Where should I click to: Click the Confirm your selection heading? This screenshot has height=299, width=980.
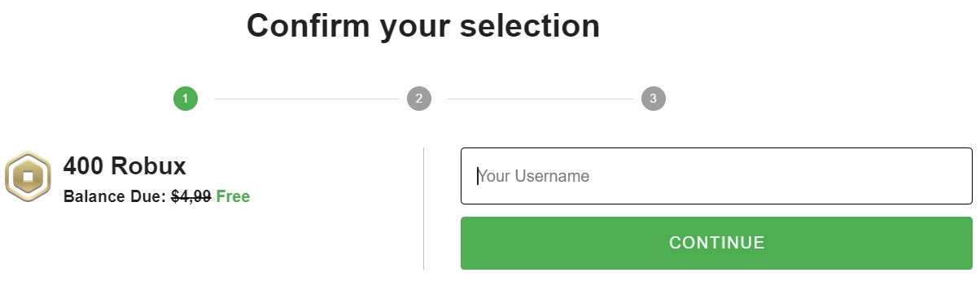(423, 27)
